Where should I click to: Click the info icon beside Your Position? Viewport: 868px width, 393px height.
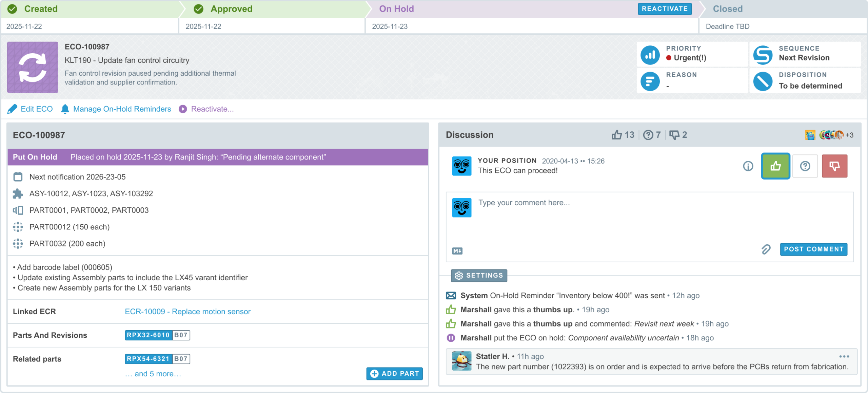pyautogui.click(x=748, y=166)
